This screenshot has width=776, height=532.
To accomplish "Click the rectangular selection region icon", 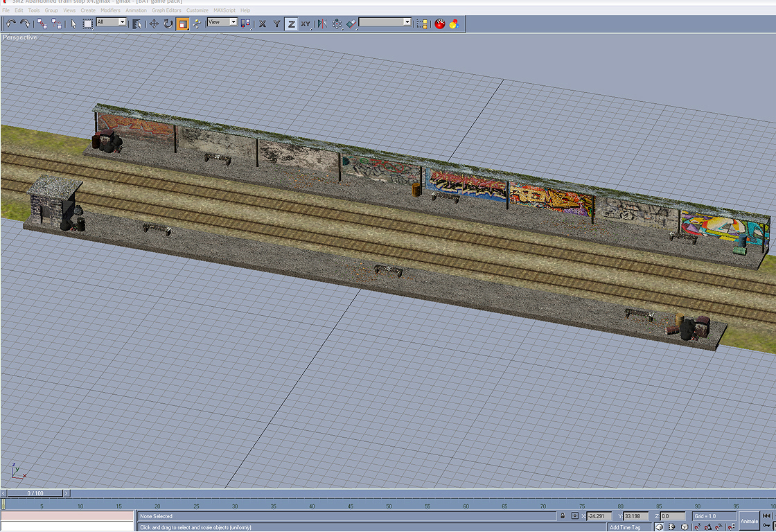I will click(87, 24).
